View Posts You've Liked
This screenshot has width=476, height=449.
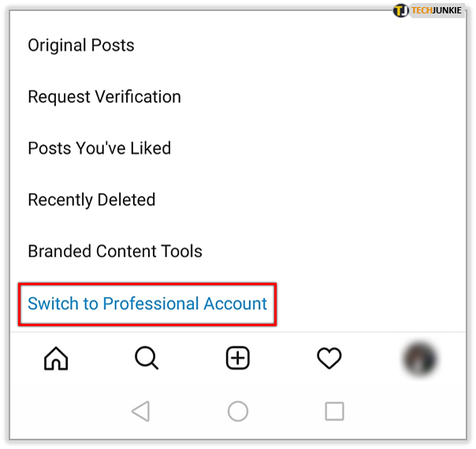(99, 148)
